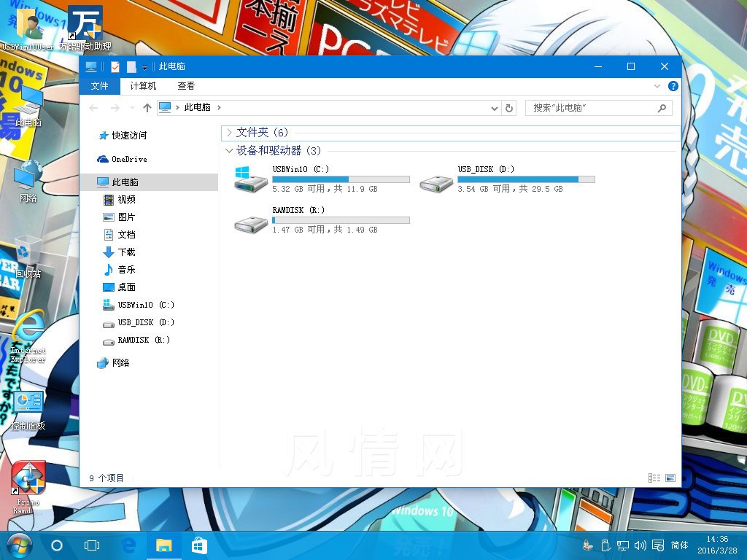Open the Start button on the taskbar

click(19, 545)
